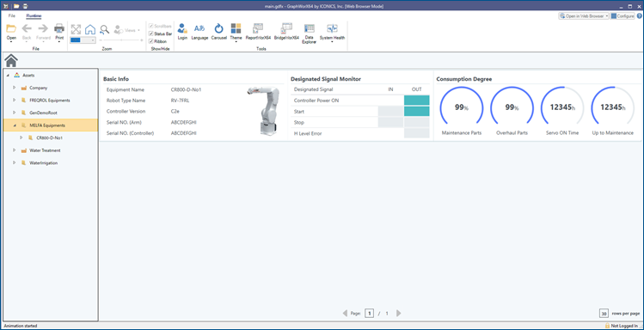This screenshot has height=330, width=644.
Task: Expand the FREQROL Equipments node
Action: [x=15, y=101]
